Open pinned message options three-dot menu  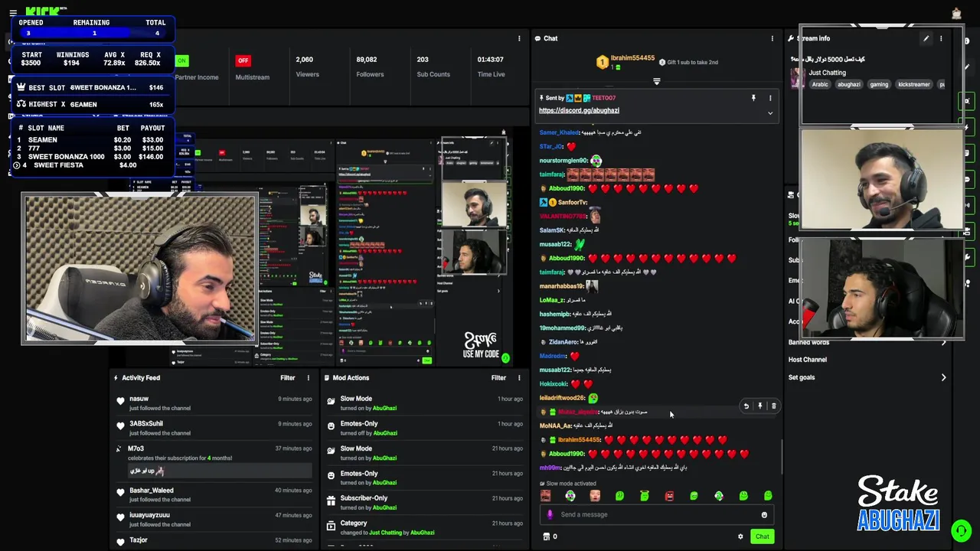770,98
